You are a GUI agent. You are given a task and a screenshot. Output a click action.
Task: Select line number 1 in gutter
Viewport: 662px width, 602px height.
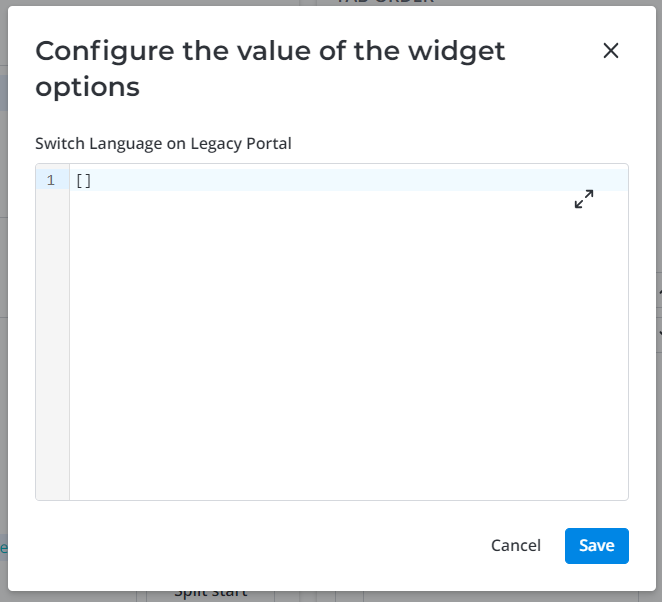(51, 181)
